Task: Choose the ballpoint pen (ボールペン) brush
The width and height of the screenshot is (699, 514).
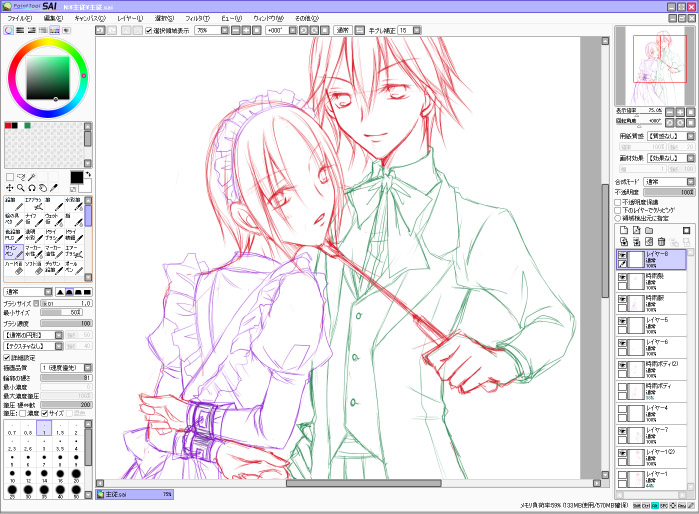Action: click(74, 267)
